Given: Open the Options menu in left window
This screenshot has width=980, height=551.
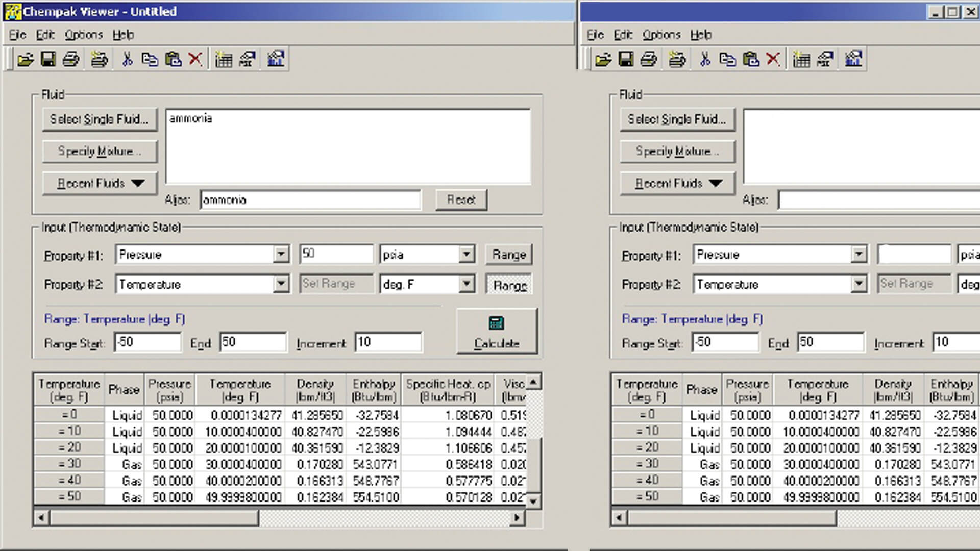Looking at the screenshot, I should pos(84,35).
